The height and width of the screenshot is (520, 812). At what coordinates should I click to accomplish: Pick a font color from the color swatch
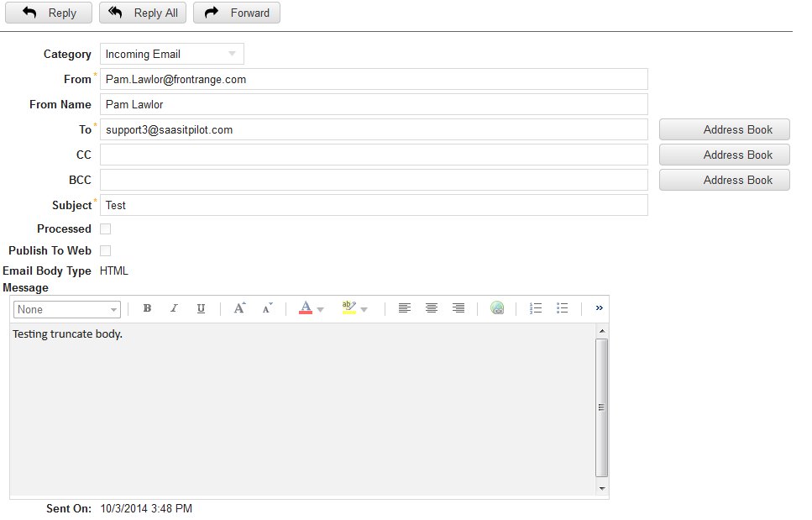point(306,308)
